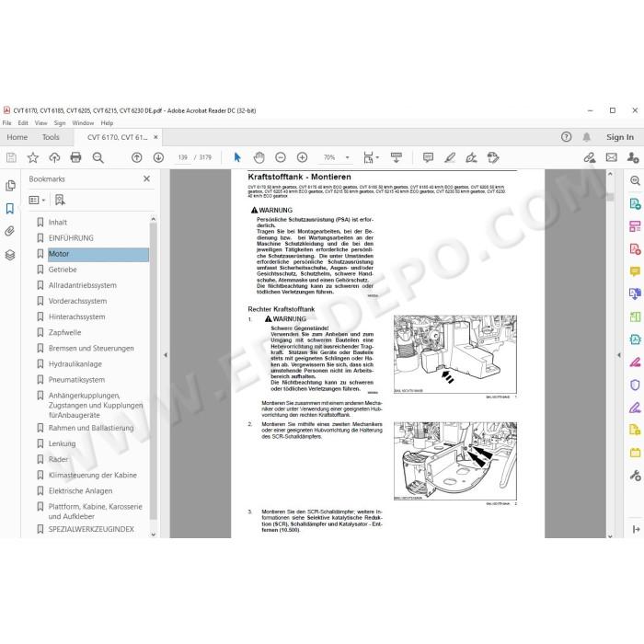Open the Window menu
644x644 pixels.
[x=83, y=122]
